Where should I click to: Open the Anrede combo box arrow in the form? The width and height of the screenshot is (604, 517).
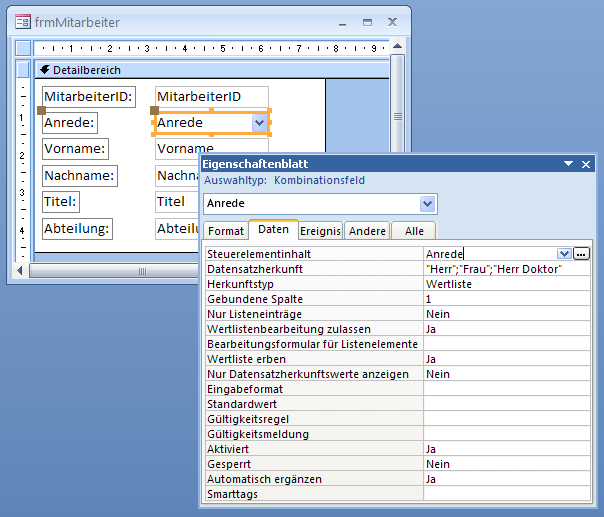click(259, 122)
